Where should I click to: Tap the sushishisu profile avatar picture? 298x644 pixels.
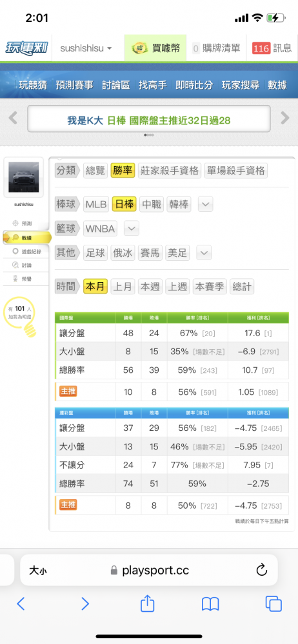point(23,177)
